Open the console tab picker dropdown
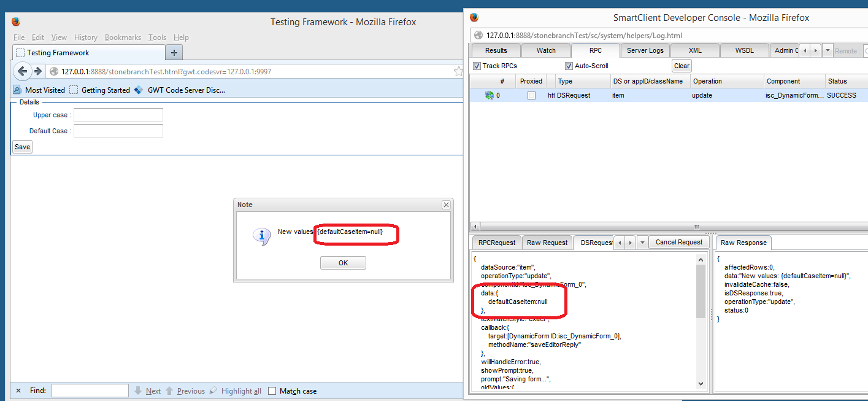 click(828, 50)
